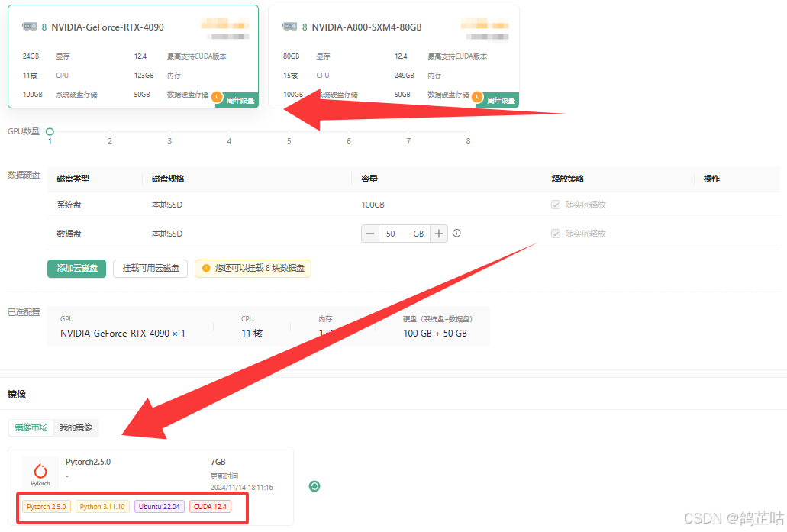Screen dimensions: 787x532
Task: Click the info icon next to the data disk capacity
Action: 456,234
